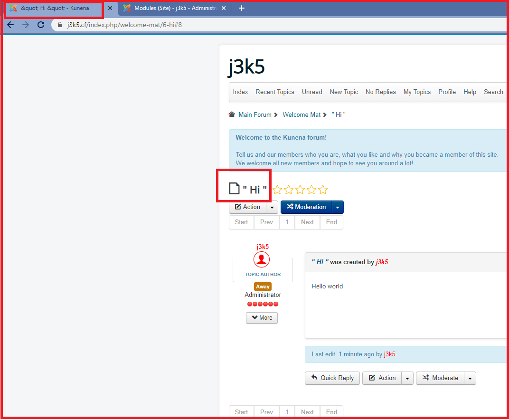Expand the top Action dropdown arrow
The height and width of the screenshot is (420, 509).
tap(272, 207)
